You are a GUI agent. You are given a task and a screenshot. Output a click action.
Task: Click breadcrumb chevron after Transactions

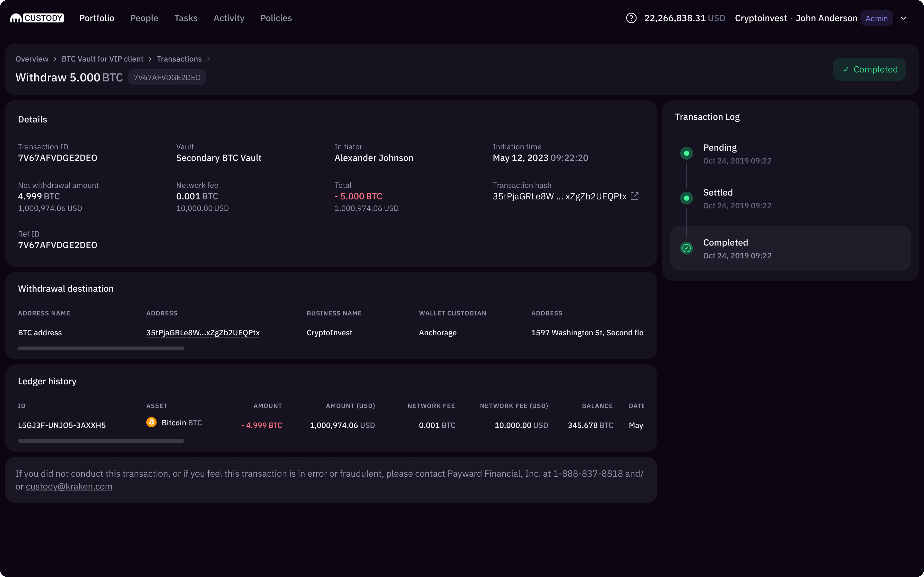point(209,59)
